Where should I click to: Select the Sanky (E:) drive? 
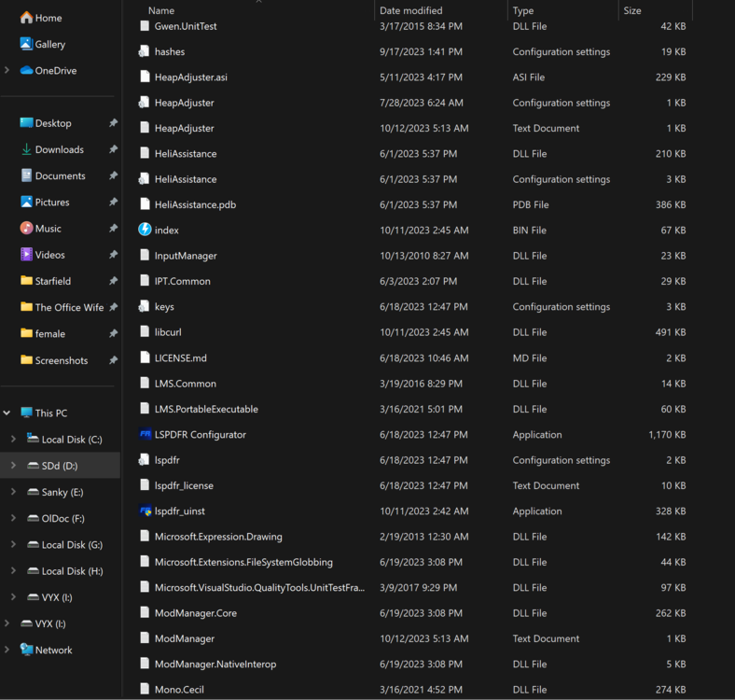pos(62,492)
